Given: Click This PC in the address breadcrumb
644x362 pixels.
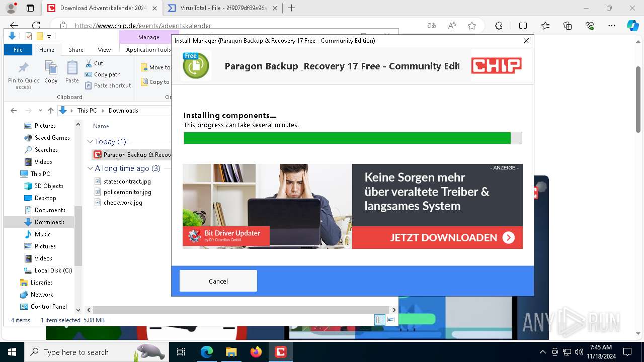Looking at the screenshot, I should click(x=87, y=111).
